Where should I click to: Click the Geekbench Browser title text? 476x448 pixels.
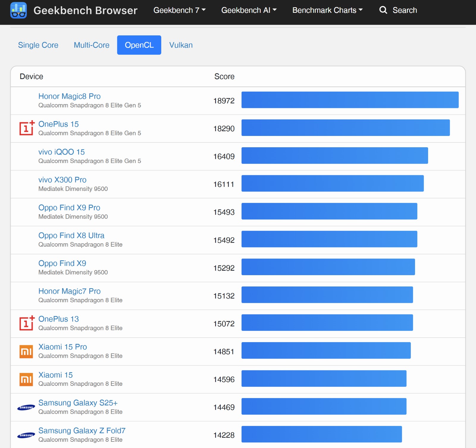pos(85,10)
